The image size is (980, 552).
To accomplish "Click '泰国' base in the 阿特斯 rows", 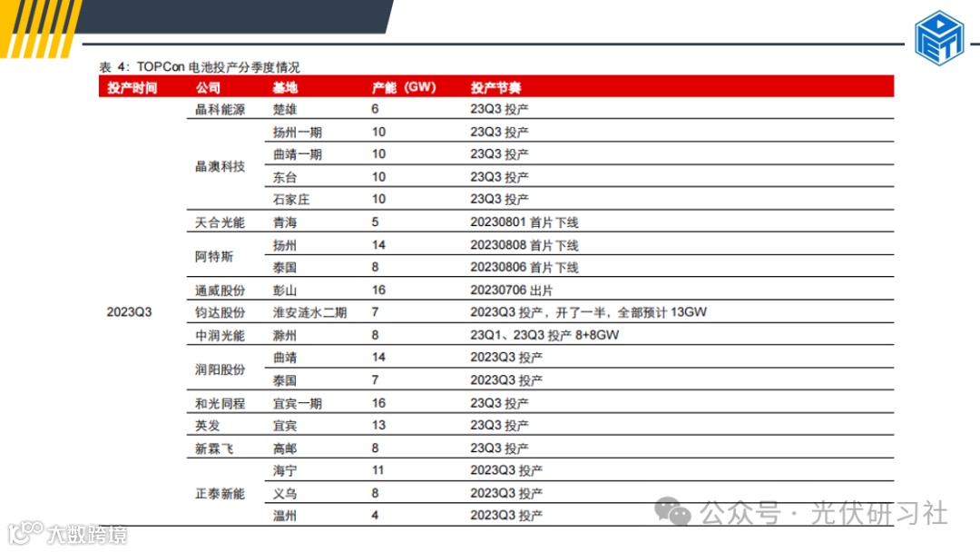I will tap(284, 268).
